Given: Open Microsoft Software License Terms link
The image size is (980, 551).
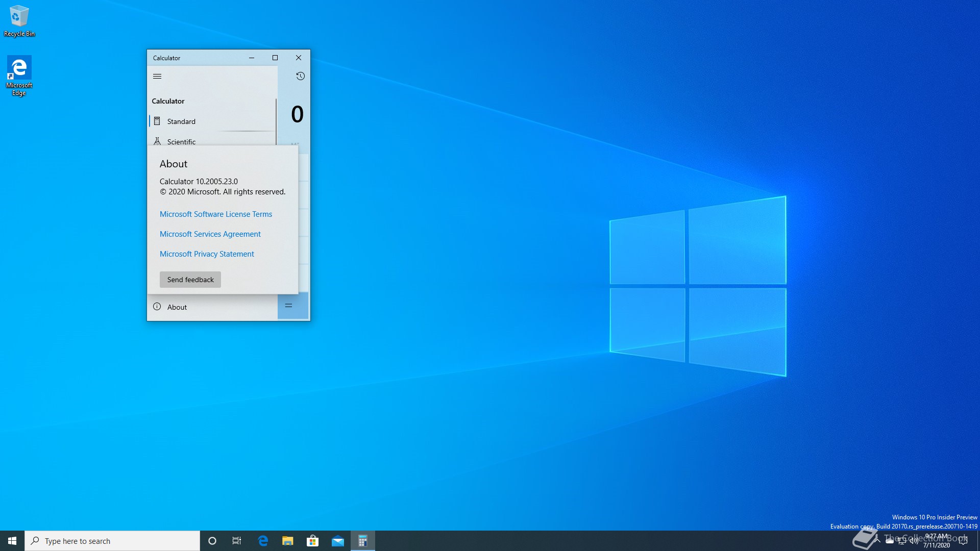Looking at the screenshot, I should pyautogui.click(x=216, y=214).
